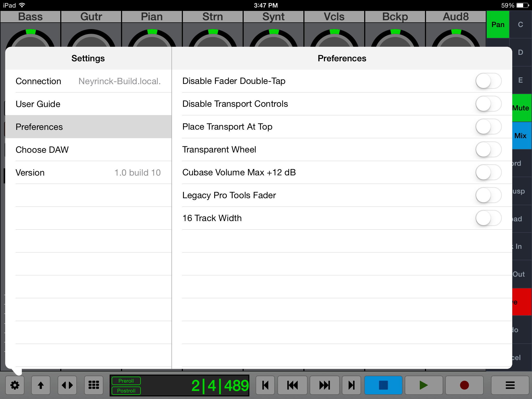The height and width of the screenshot is (399, 532).
Task: Enable Place Transport At Top switch
Action: pos(488,127)
